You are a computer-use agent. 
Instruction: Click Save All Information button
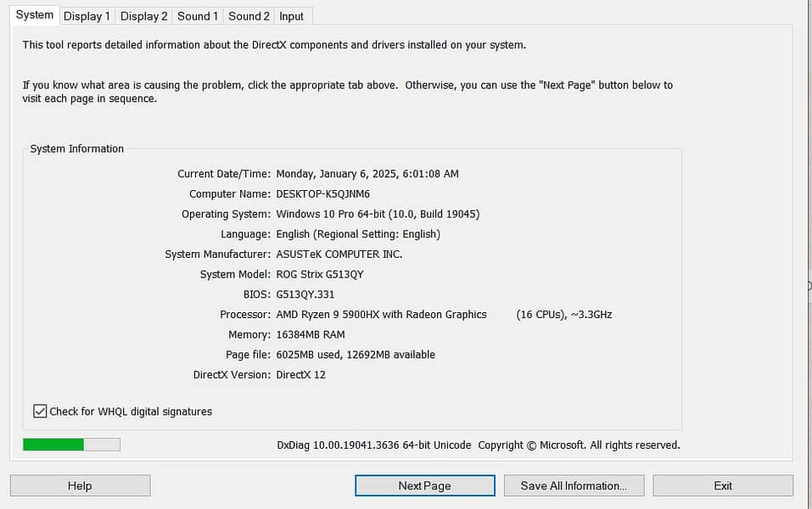click(573, 485)
